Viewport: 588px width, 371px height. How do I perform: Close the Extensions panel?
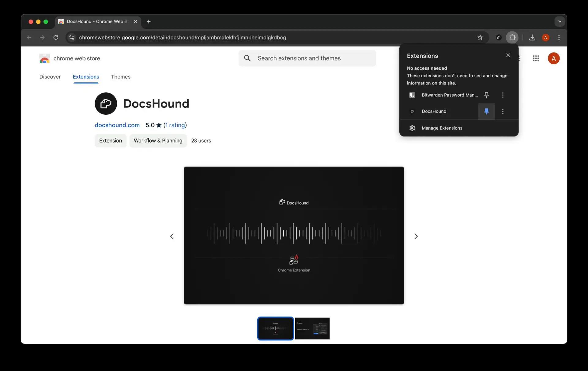[x=508, y=55]
